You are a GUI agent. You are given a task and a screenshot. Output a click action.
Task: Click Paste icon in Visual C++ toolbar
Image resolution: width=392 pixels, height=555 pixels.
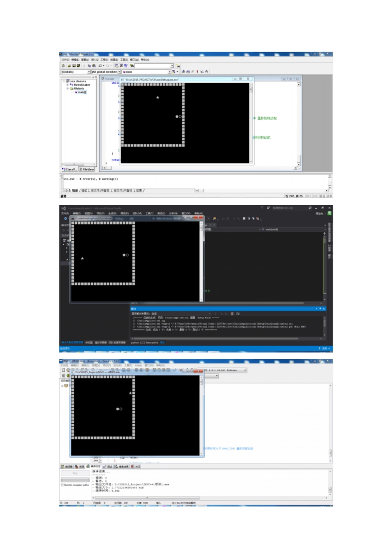94,66
